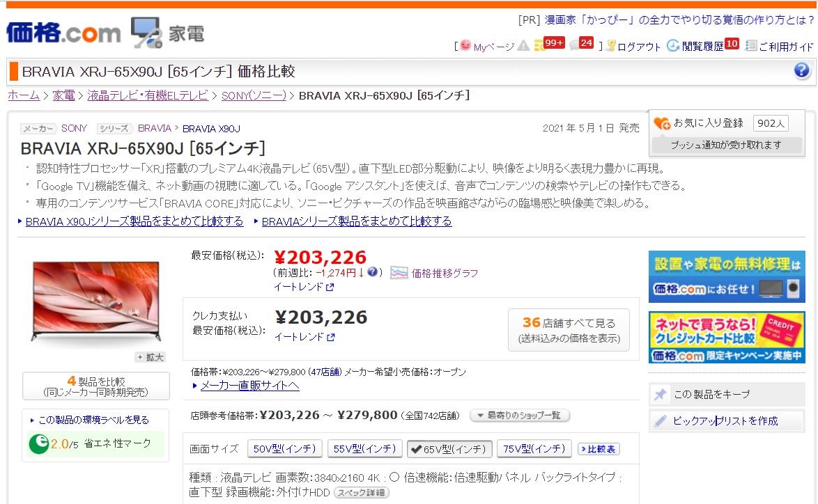Viewport: 818px width, 504px height.
Task: Click the イートレンド shop link under lowest price
Action: click(299, 288)
